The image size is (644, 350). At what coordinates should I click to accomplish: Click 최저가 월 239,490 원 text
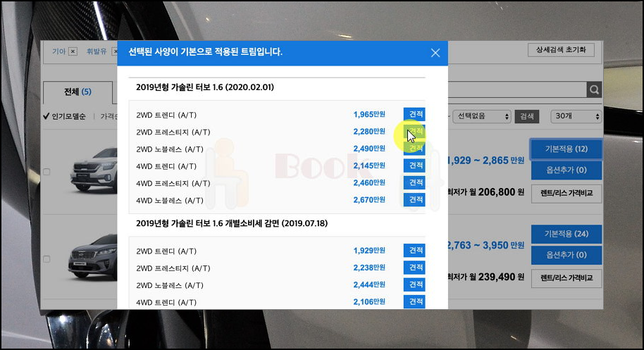486,277
